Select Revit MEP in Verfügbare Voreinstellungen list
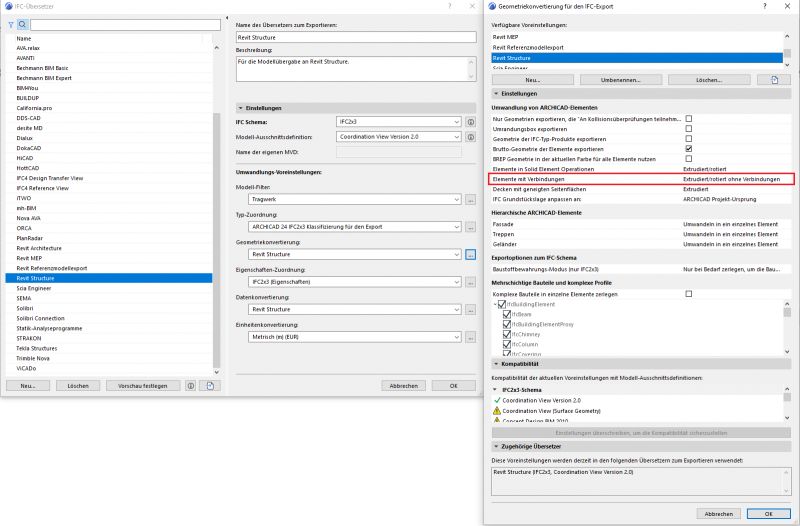The image size is (800, 526). [507, 36]
